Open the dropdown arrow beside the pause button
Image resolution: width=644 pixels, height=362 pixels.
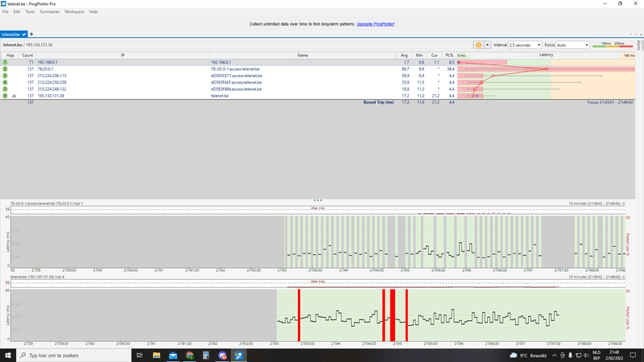(x=487, y=45)
